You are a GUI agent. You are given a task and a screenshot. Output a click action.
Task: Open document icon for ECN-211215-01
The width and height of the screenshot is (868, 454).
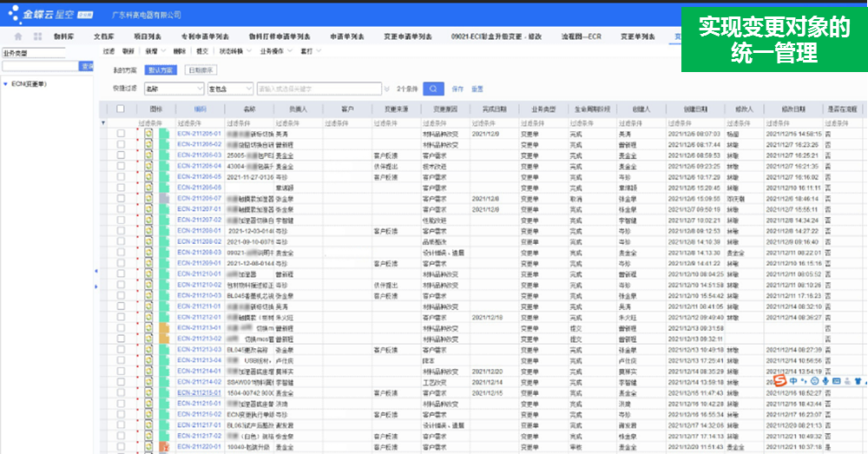[x=148, y=392]
